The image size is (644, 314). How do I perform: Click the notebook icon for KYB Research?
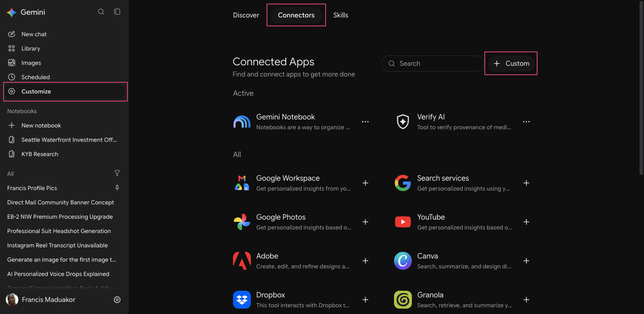12,154
